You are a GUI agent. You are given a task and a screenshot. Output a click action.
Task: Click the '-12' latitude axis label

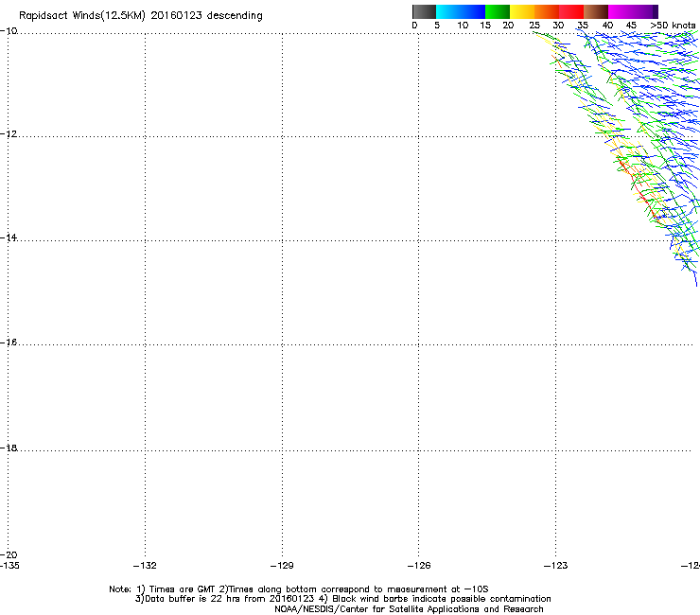(9, 134)
